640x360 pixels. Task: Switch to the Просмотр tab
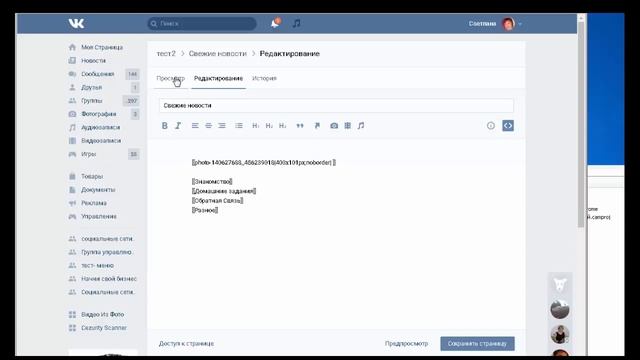171,78
